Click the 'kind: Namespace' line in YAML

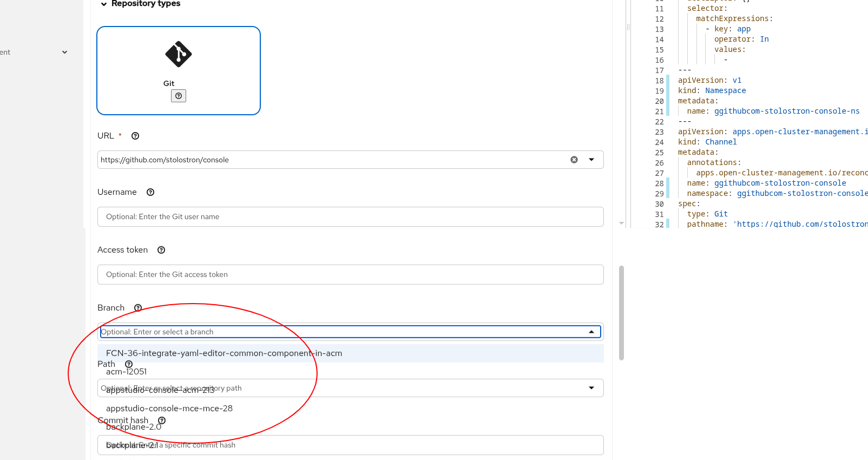[x=712, y=90]
